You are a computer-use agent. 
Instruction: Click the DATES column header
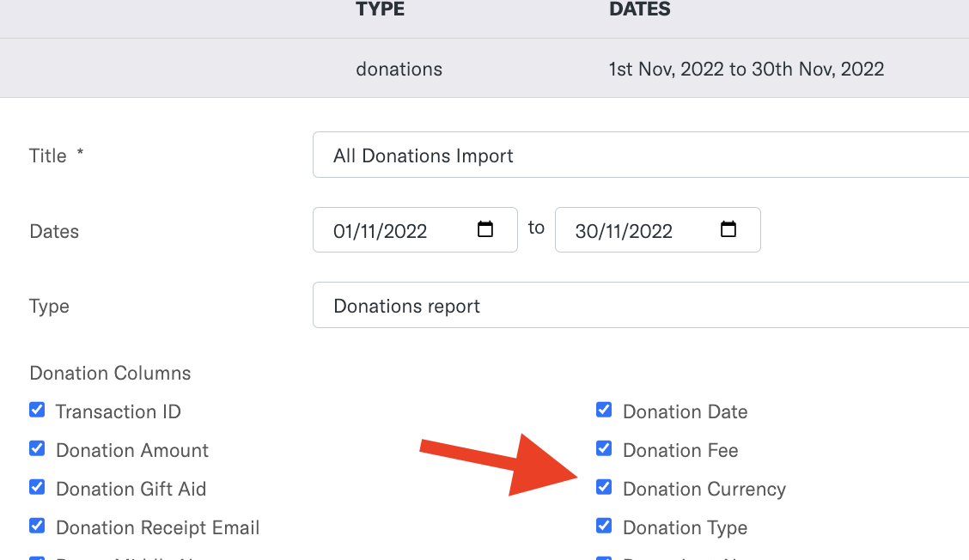(x=639, y=10)
